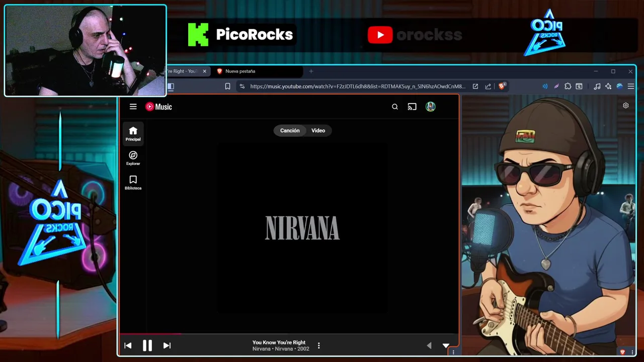644x362 pixels.
Task: Open the Nirvana artist link in player bar
Action: pyautogui.click(x=262, y=349)
